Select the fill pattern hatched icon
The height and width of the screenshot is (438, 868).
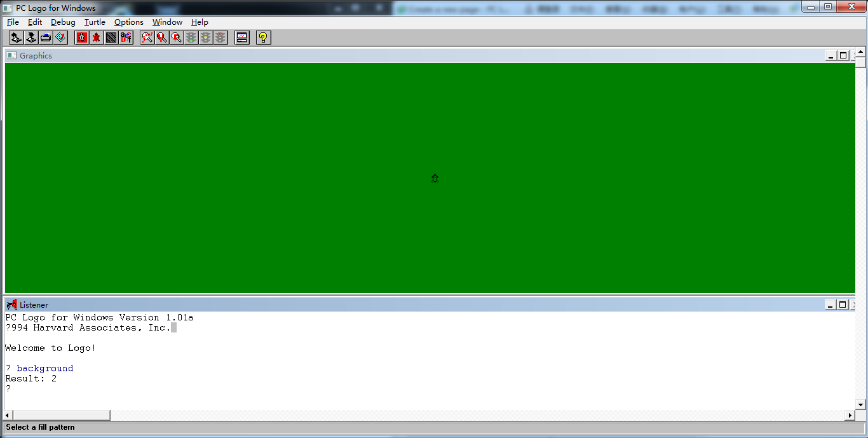coord(111,38)
